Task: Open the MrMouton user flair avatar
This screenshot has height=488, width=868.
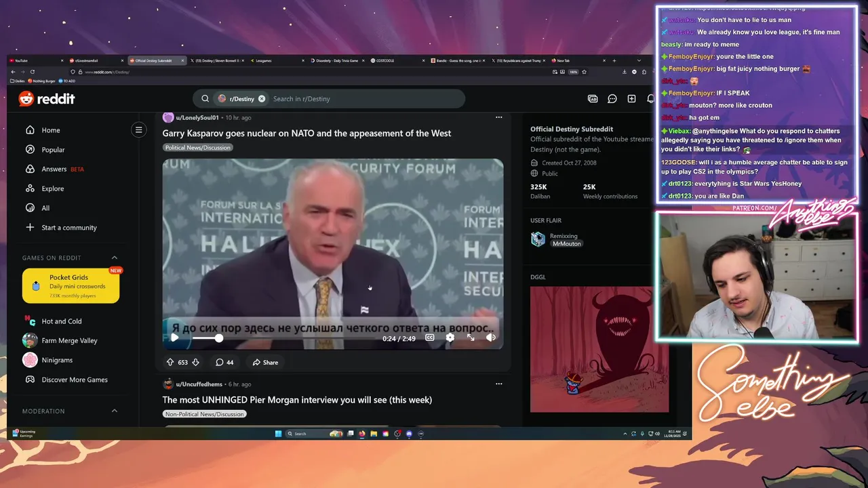Action: tap(538, 239)
